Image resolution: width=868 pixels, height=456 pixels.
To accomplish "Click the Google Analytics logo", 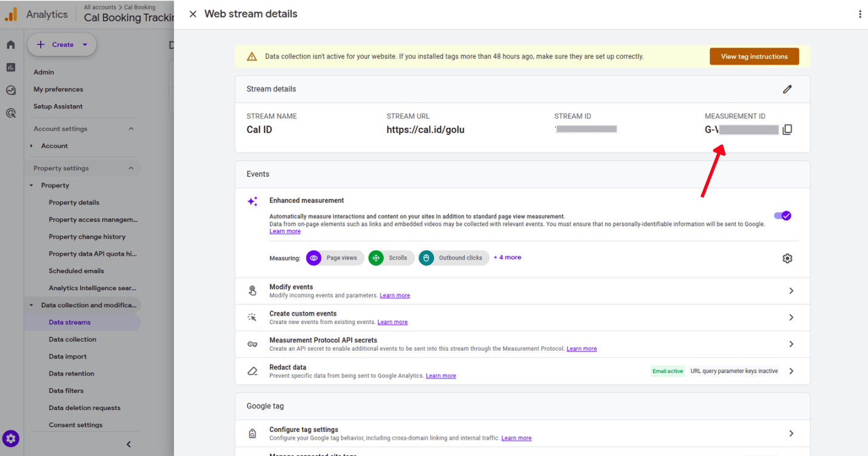I will coord(11,14).
